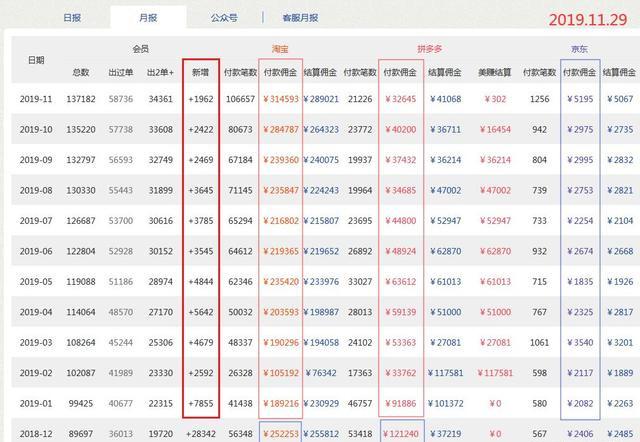Click the 新增 column header

click(200, 72)
